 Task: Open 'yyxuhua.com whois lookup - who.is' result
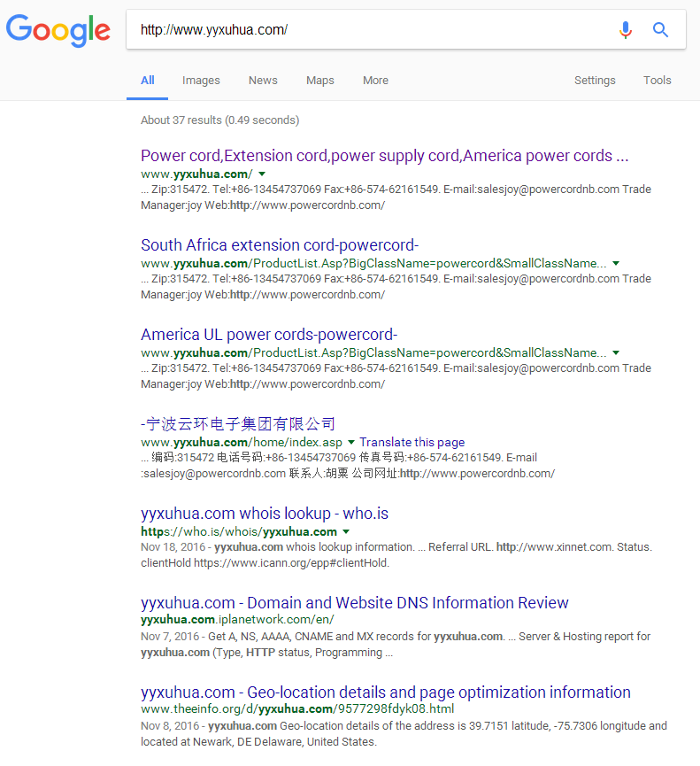(265, 513)
